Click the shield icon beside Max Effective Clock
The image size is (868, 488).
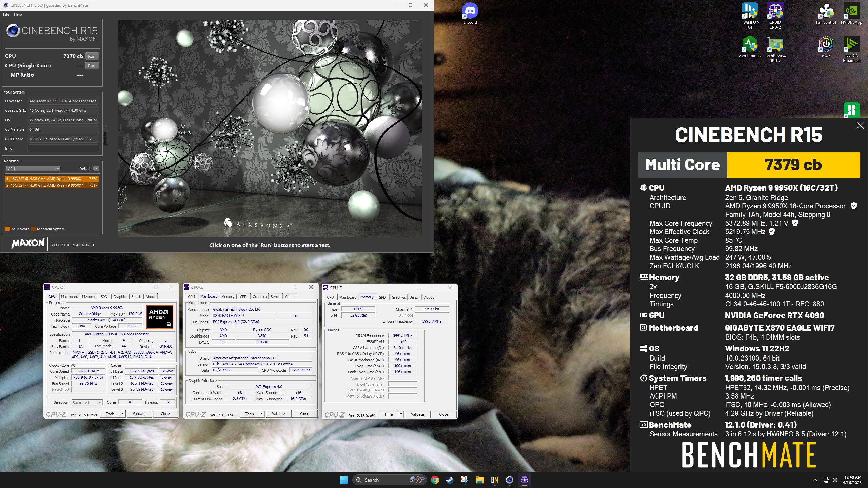[772, 231]
